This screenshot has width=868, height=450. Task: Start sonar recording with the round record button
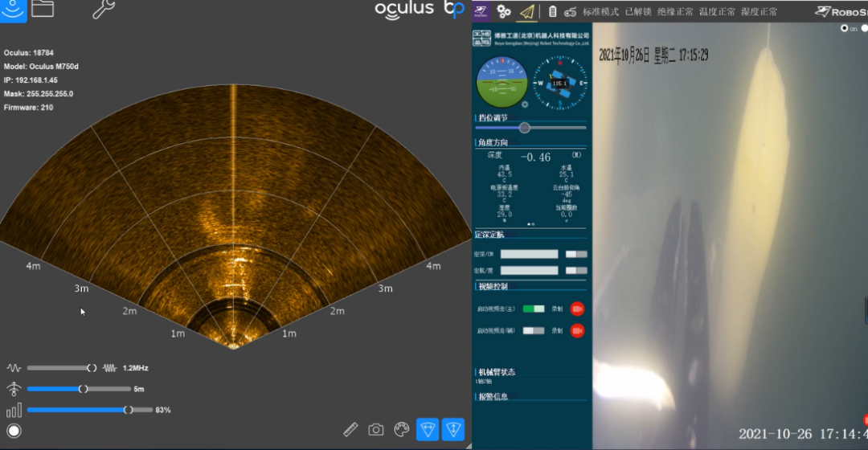pyautogui.click(x=14, y=431)
